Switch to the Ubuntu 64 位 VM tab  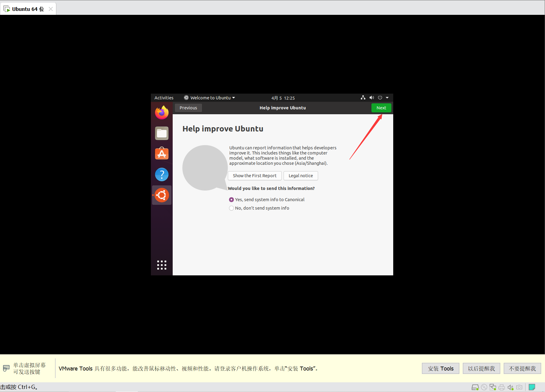click(x=28, y=9)
